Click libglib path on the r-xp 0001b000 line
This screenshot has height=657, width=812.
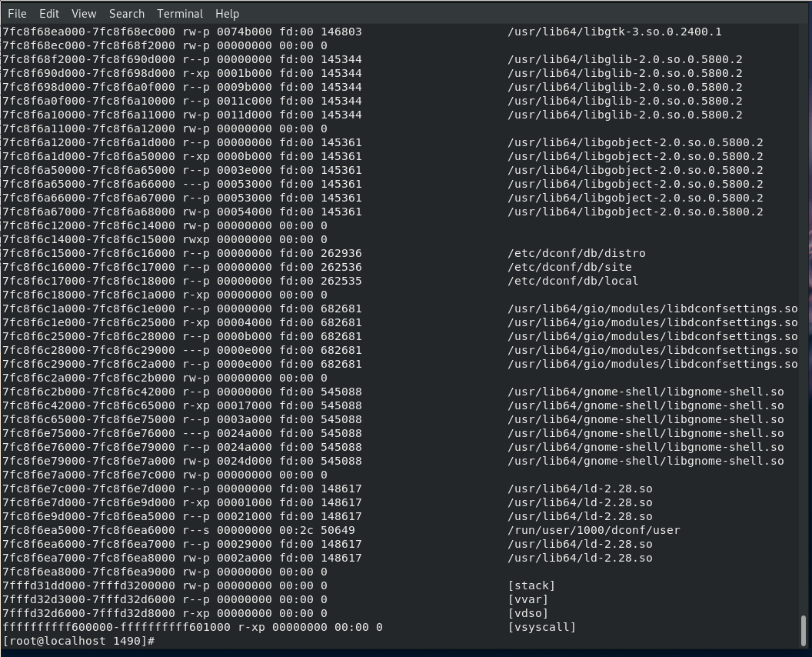click(624, 73)
